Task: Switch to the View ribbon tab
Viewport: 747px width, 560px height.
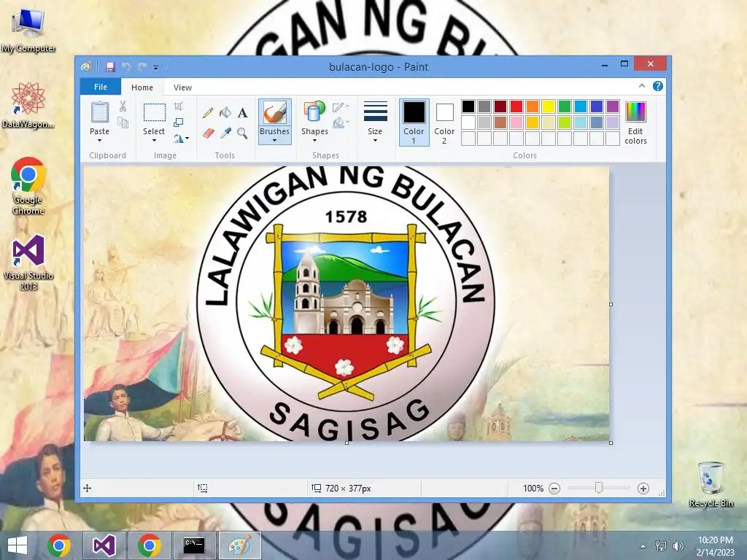Action: pos(182,87)
